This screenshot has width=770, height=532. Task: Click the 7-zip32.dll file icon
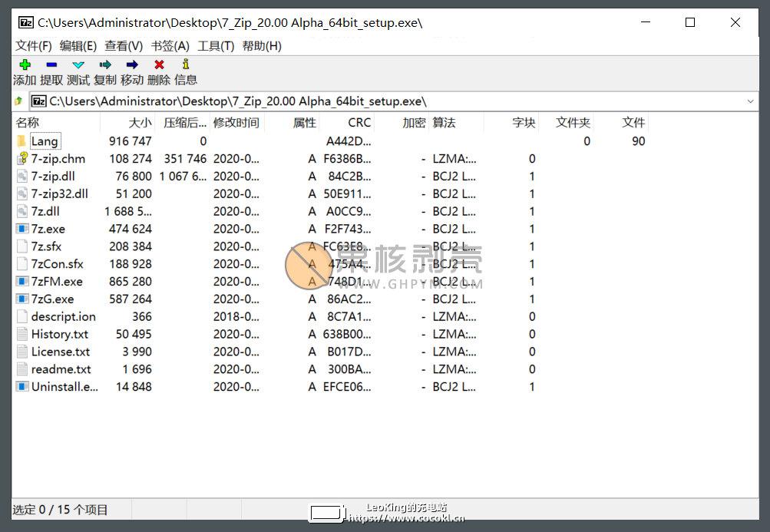click(22, 193)
